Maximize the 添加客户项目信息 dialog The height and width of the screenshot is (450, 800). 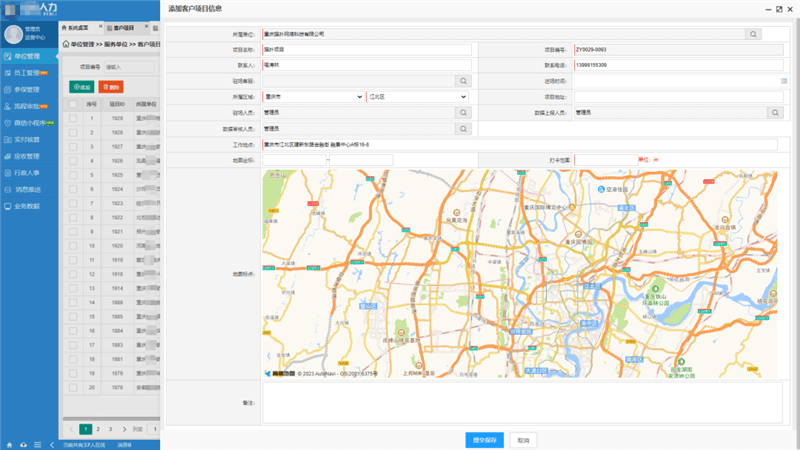pyautogui.click(x=779, y=9)
